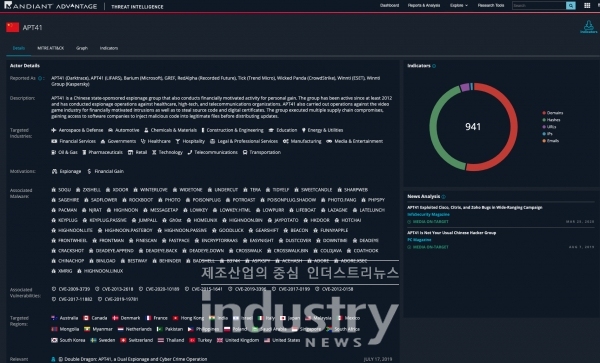Select Telecommunications industry icon
Image resolution: width=600 pixels, height=363 pixels.
click(x=189, y=152)
